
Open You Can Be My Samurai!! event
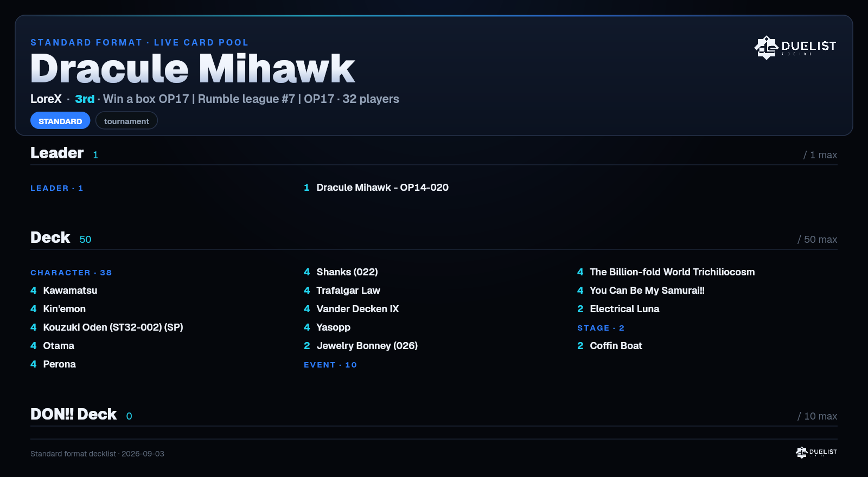pos(641,291)
